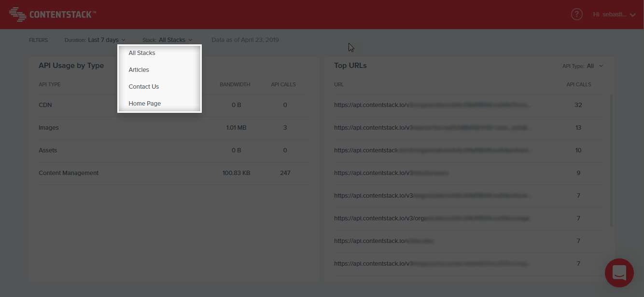Click the CDN row label
644x297 pixels.
(x=45, y=105)
